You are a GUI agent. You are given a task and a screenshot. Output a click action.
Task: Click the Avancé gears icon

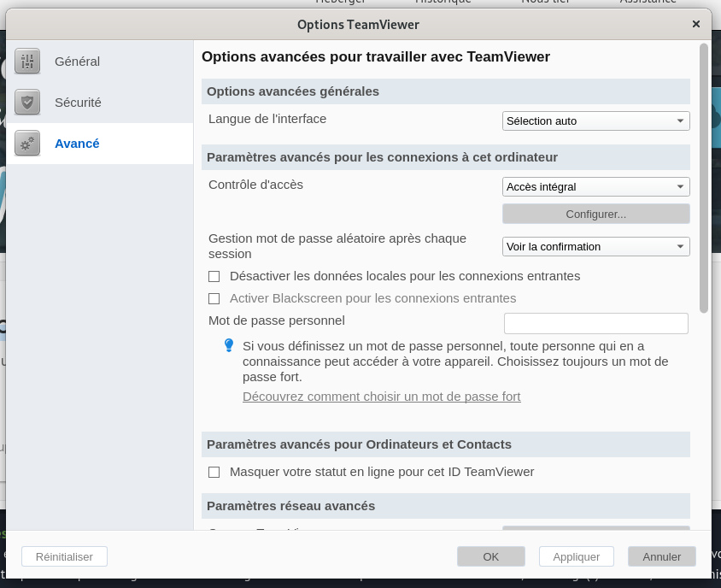tap(27, 144)
